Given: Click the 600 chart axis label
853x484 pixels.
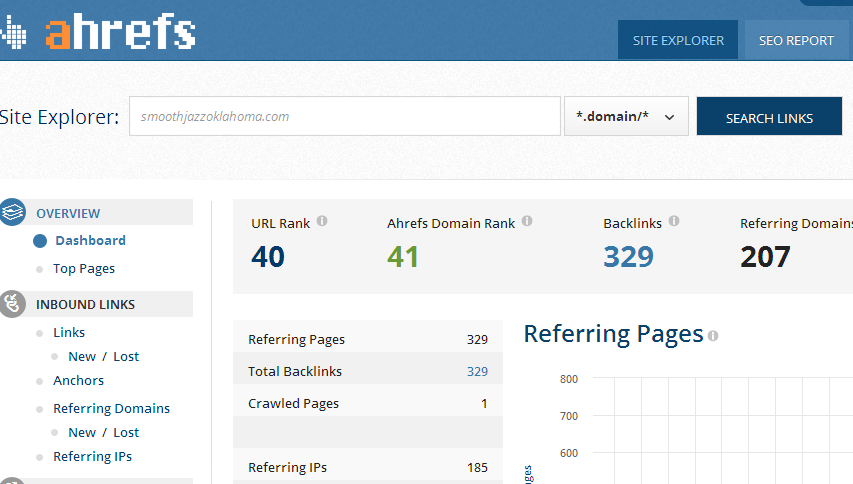Looking at the screenshot, I should 569,453.
